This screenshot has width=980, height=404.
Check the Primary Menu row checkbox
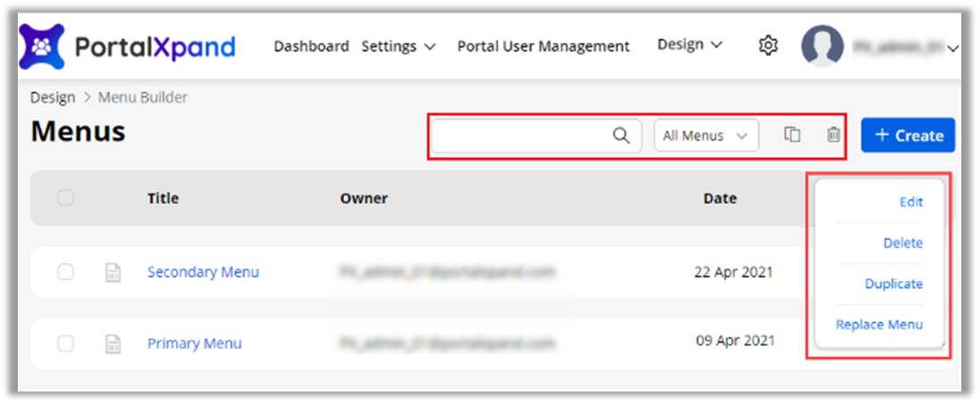click(x=66, y=342)
